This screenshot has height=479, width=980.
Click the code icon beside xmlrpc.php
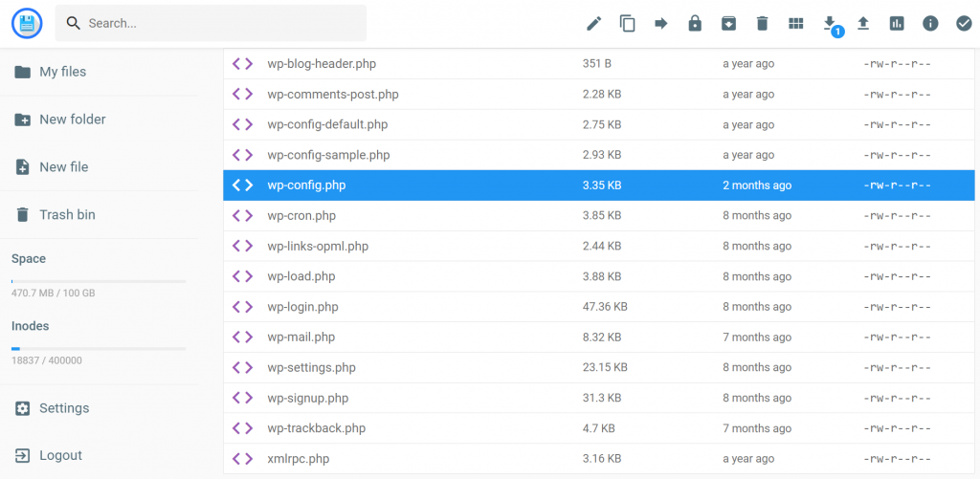click(242, 458)
